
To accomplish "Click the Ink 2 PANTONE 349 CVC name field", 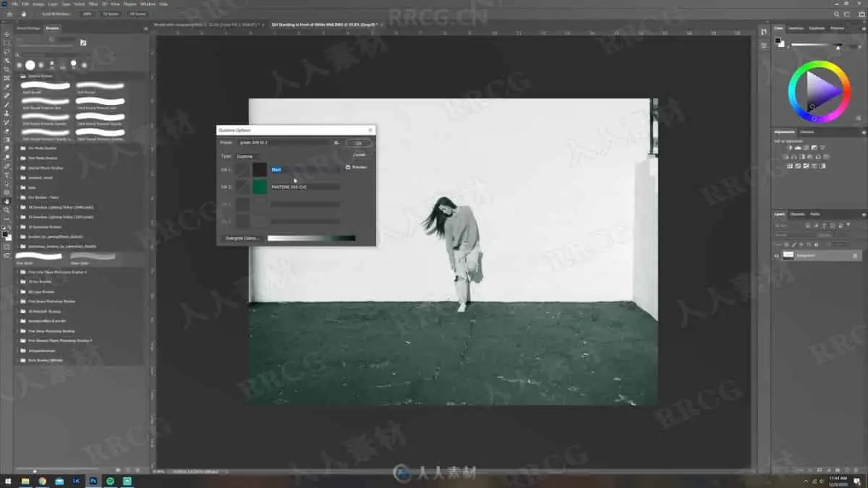I will click(x=305, y=187).
